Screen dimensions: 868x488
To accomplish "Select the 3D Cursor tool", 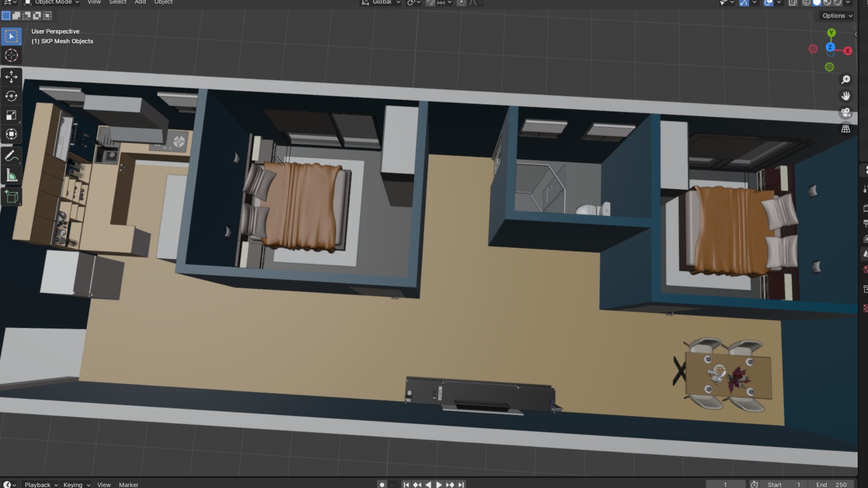I will point(11,55).
